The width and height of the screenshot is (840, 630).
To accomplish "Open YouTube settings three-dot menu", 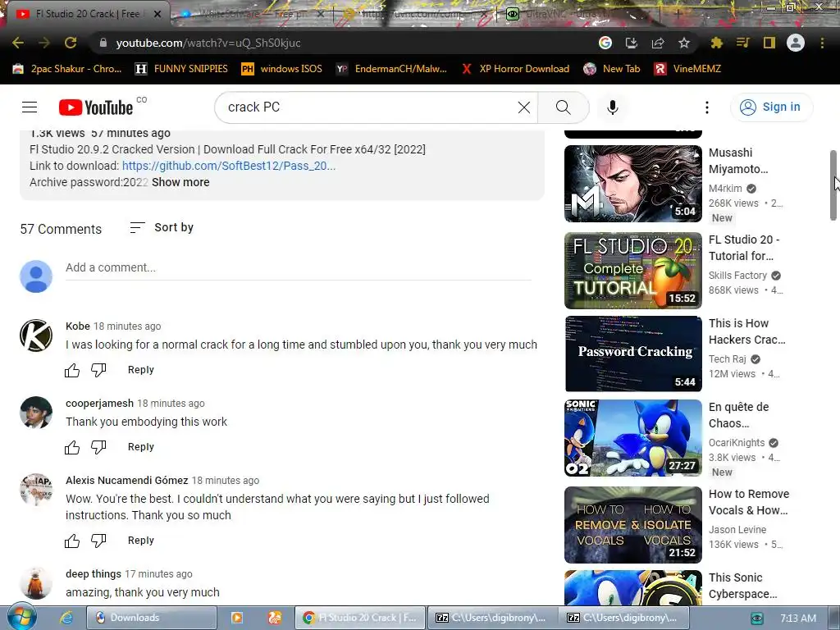I will click(x=706, y=107).
